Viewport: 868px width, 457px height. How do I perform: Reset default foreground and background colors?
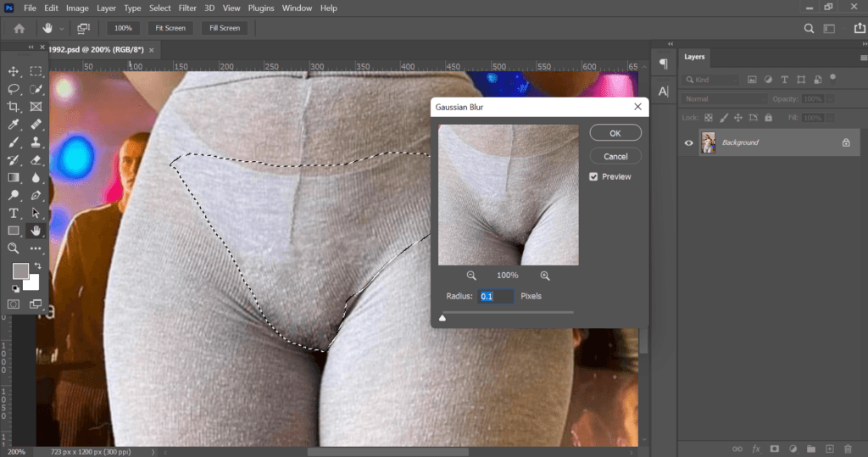[15, 288]
